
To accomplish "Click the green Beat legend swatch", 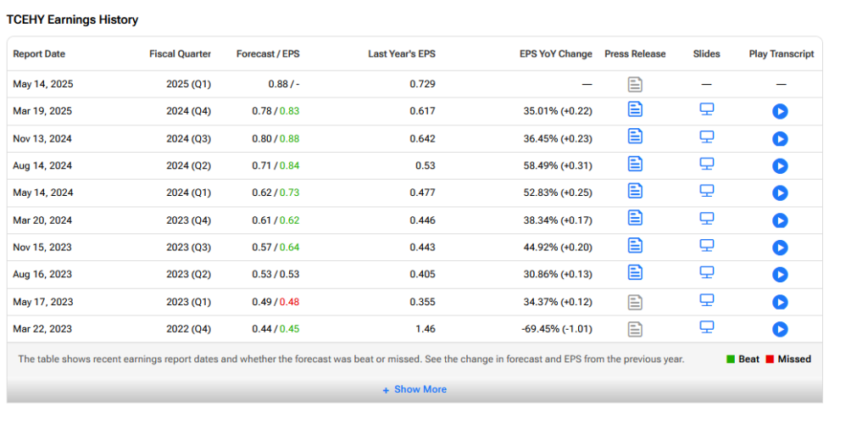I will tap(730, 360).
